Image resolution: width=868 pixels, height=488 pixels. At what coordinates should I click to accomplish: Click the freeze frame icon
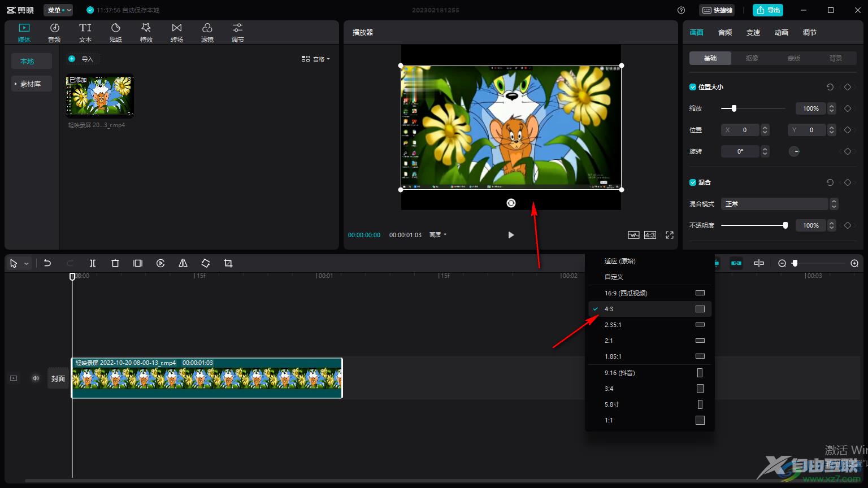(x=138, y=263)
